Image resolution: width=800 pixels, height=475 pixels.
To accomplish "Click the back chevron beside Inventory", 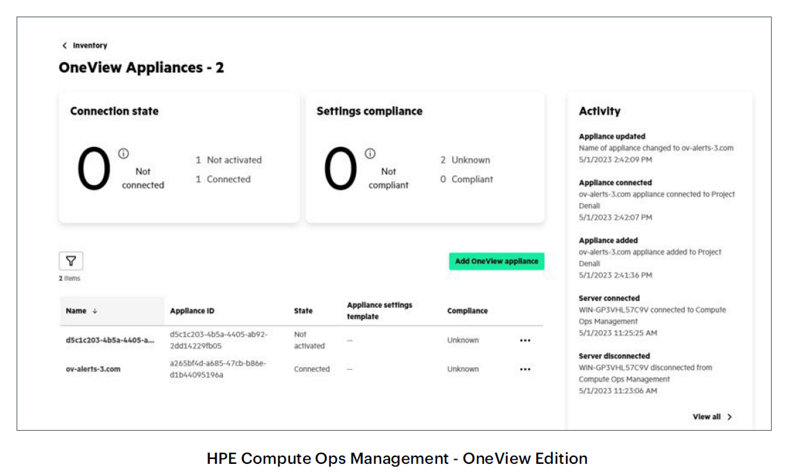I will click(x=64, y=45).
